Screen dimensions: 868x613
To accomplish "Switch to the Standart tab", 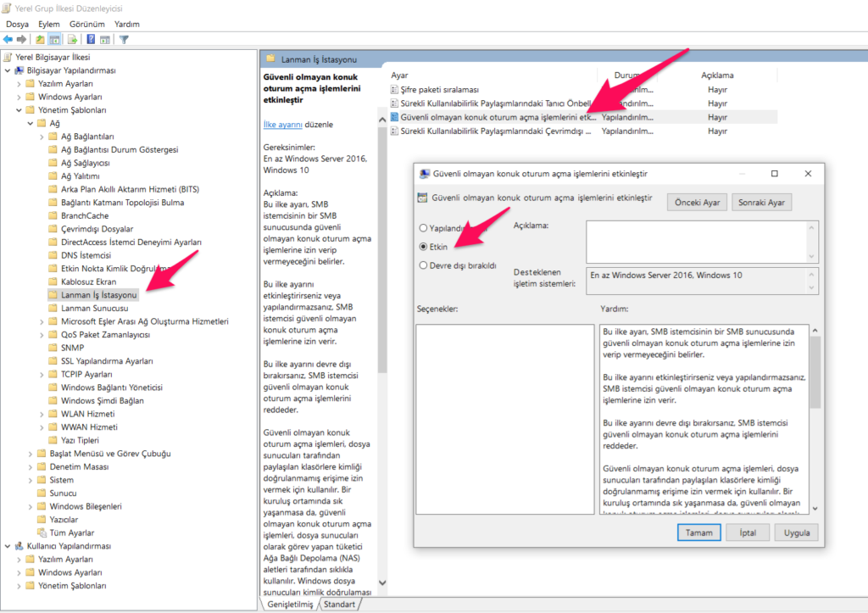I will (339, 605).
